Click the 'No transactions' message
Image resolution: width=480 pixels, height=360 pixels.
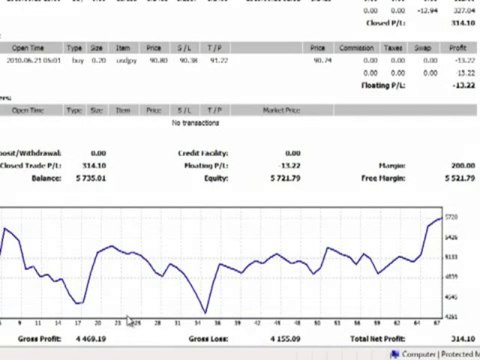click(x=195, y=123)
